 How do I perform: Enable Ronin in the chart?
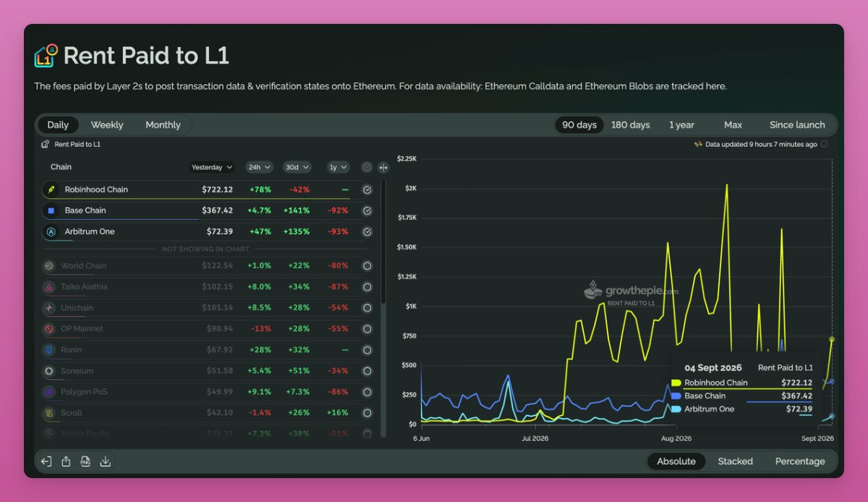tap(367, 349)
